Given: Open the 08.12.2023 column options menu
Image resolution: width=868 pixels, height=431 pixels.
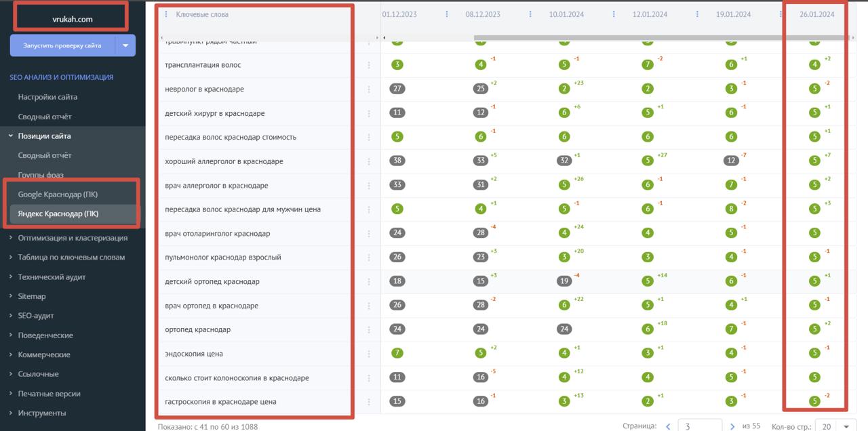Looking at the screenshot, I should [530, 14].
